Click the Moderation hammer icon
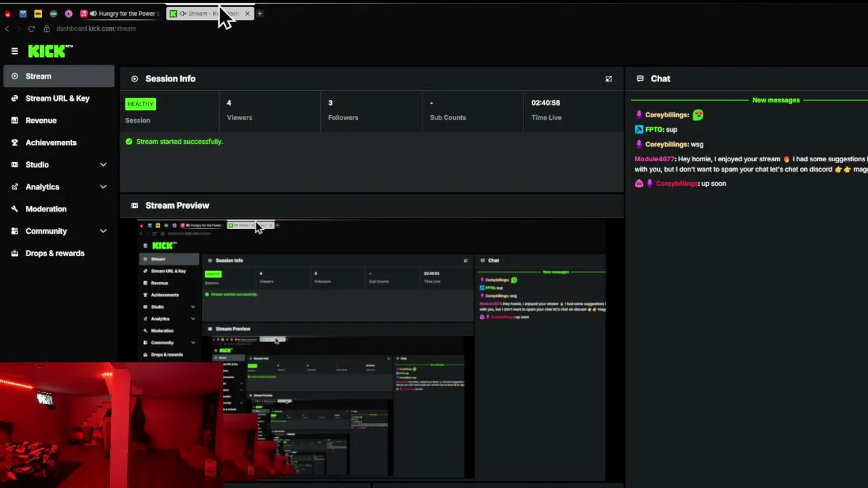This screenshot has width=868, height=488. [14, 209]
